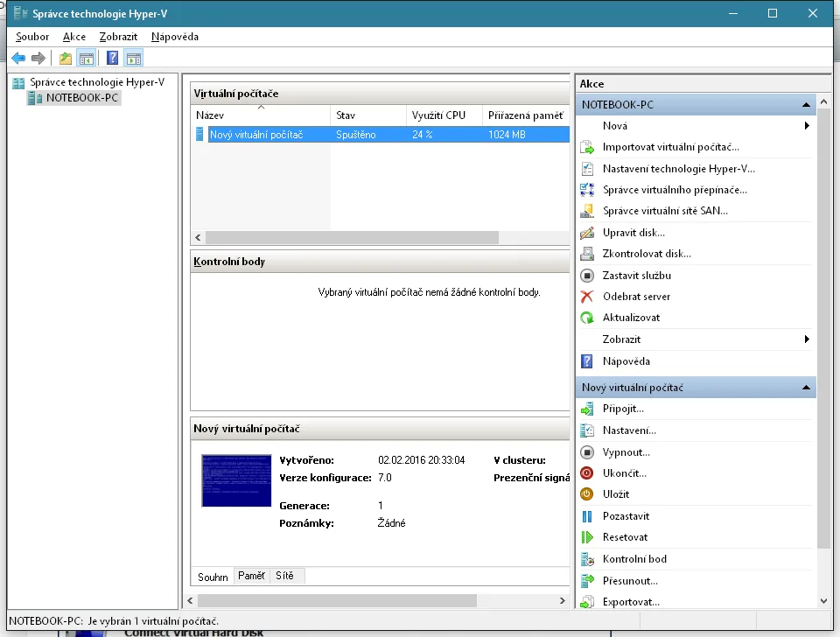Toggle the console tree pane toolbar icon
The width and height of the screenshot is (840, 637).
pyautogui.click(x=87, y=58)
